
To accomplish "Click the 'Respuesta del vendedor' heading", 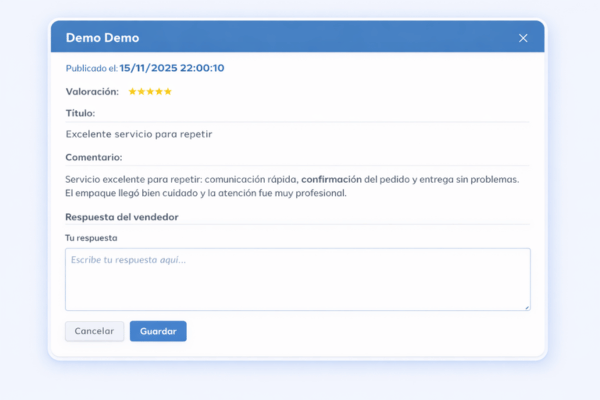I will point(122,217).
